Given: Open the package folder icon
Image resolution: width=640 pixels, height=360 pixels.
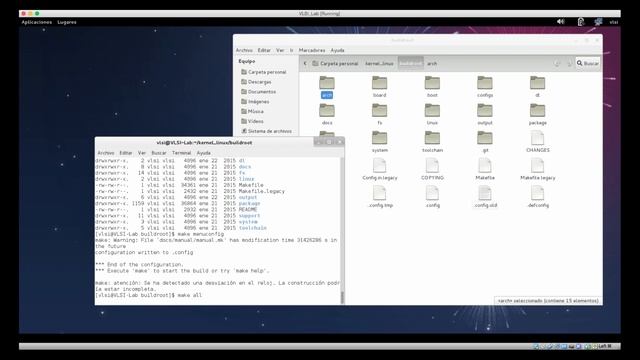Looking at the screenshot, I should coord(537,111).
